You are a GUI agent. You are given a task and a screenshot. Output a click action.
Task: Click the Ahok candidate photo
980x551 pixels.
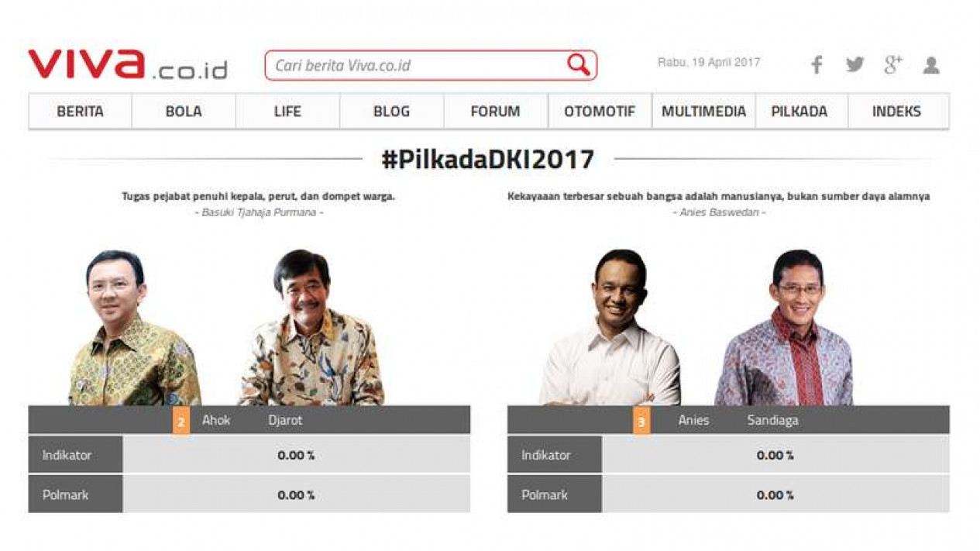tap(132, 328)
